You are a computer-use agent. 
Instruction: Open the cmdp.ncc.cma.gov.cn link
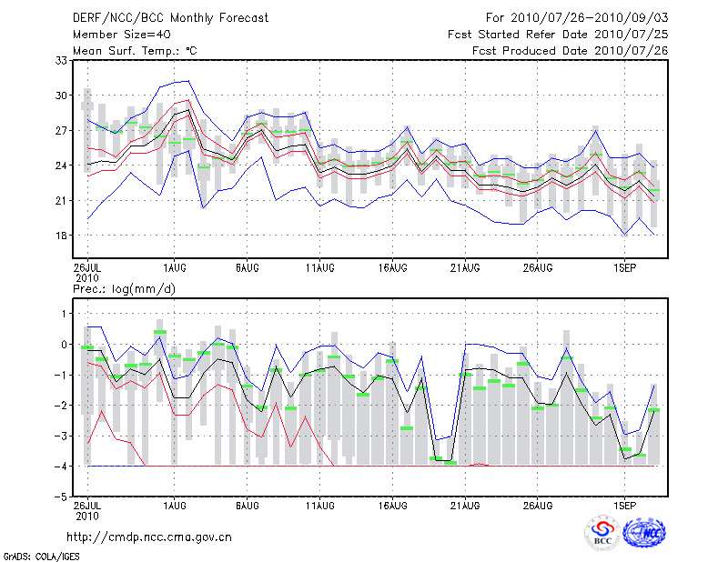point(149,537)
